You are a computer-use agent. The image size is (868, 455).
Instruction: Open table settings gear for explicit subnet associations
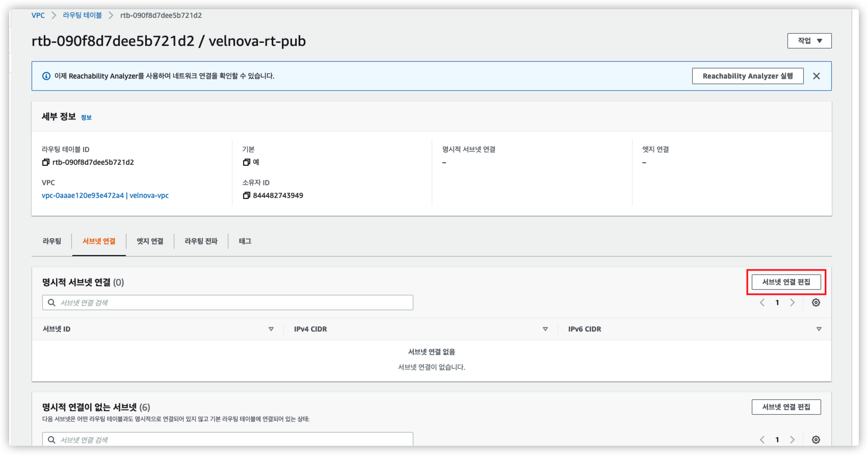coord(816,302)
